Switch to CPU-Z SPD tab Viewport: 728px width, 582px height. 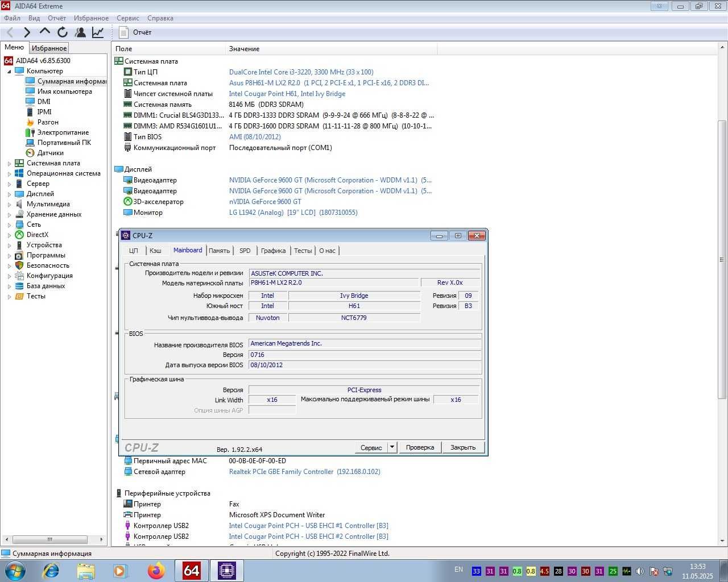(245, 251)
